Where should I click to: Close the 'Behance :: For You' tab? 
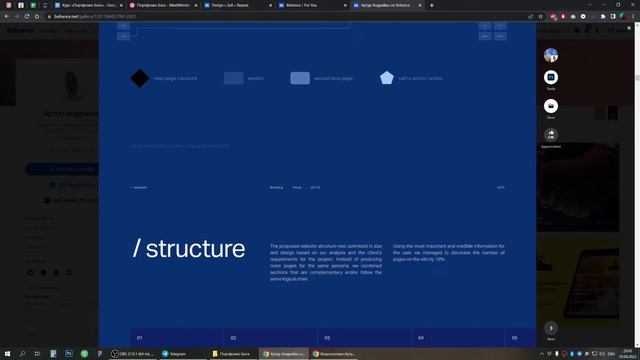[345, 5]
